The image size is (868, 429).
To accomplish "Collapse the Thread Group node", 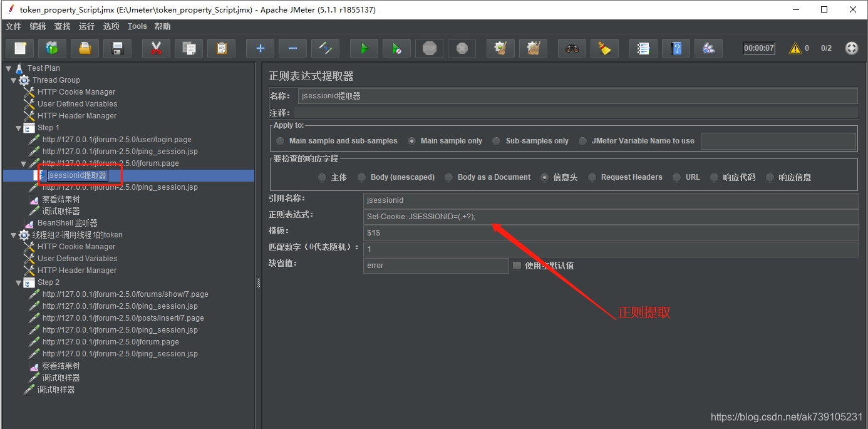I will pyautogui.click(x=13, y=80).
